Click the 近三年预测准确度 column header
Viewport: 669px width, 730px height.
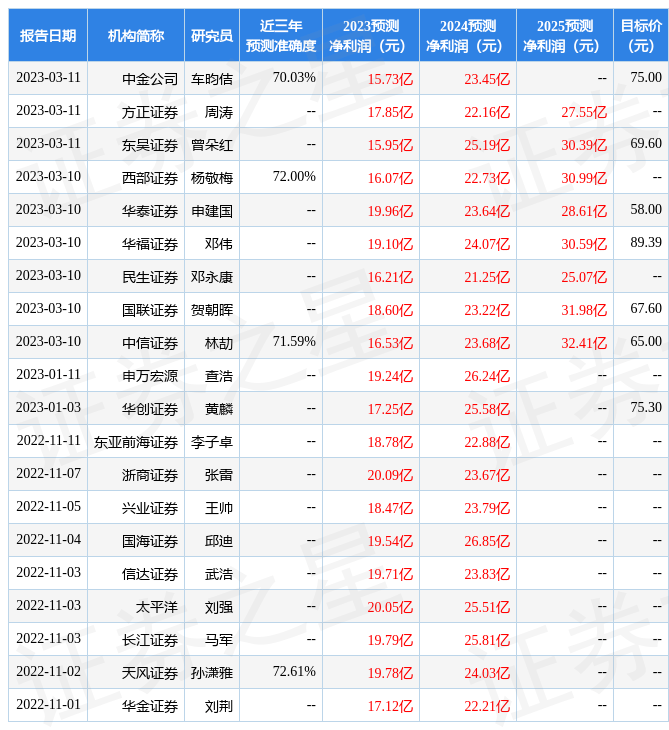click(x=281, y=35)
